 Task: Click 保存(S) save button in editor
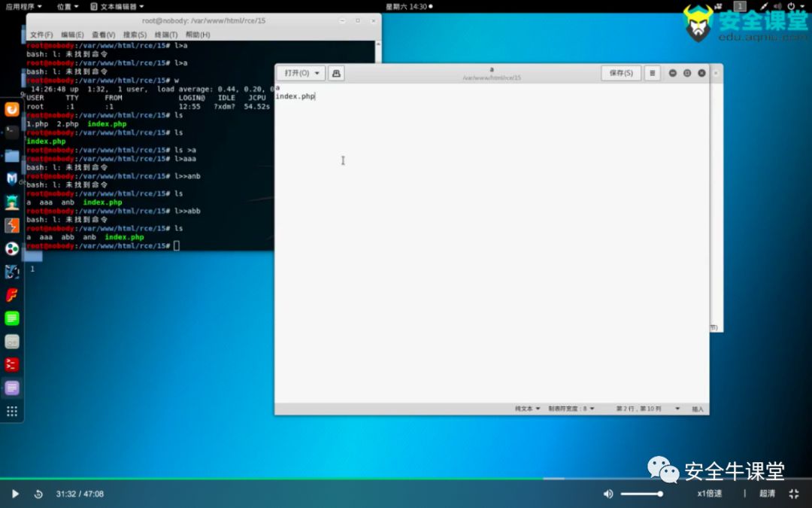pos(621,73)
